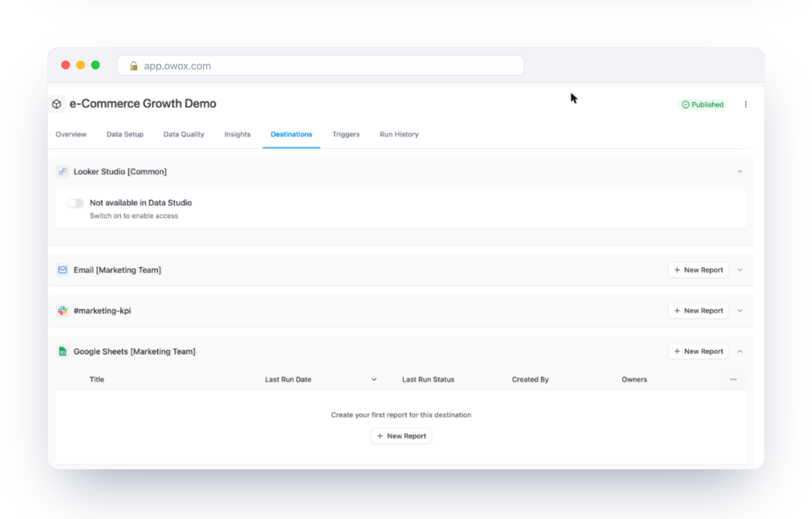Click the Slack icon for #marketing-kpi
The height and width of the screenshot is (519, 812).
(x=62, y=311)
